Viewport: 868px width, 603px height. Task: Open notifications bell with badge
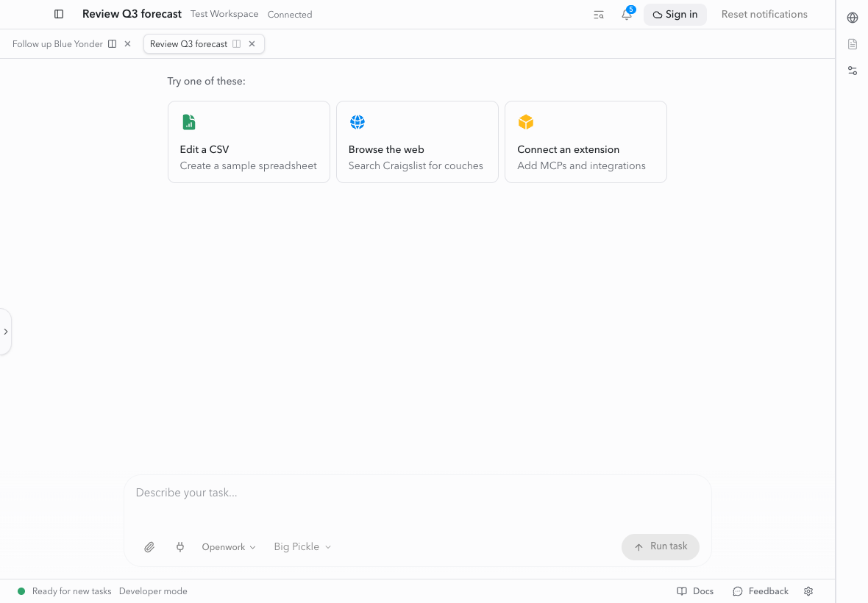click(627, 15)
